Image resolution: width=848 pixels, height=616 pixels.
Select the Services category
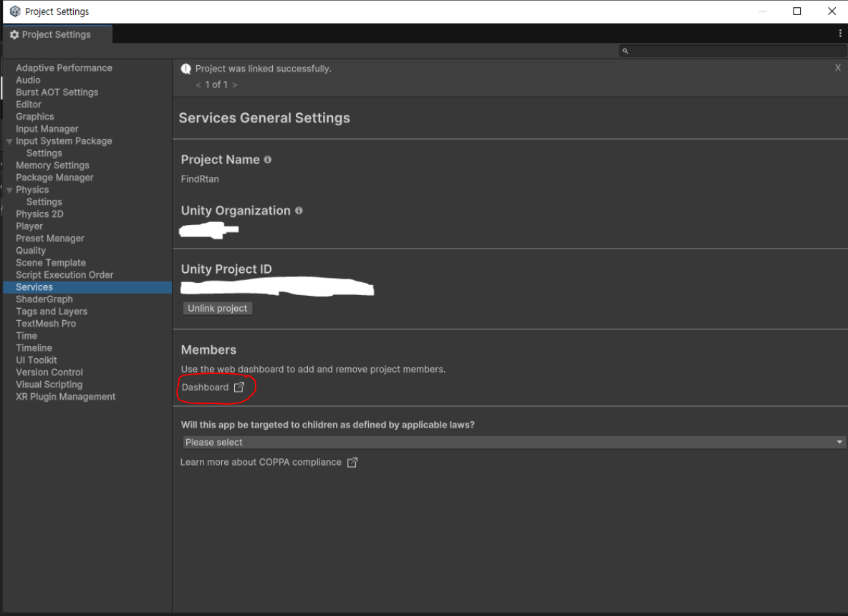[x=87, y=287]
